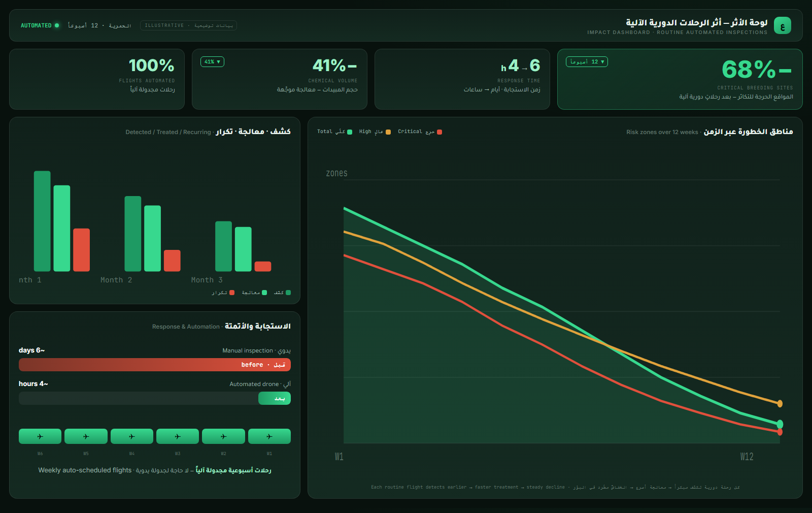Click Month 1 tallest dark green detected bar
This screenshot has width=812, height=513.
42,221
